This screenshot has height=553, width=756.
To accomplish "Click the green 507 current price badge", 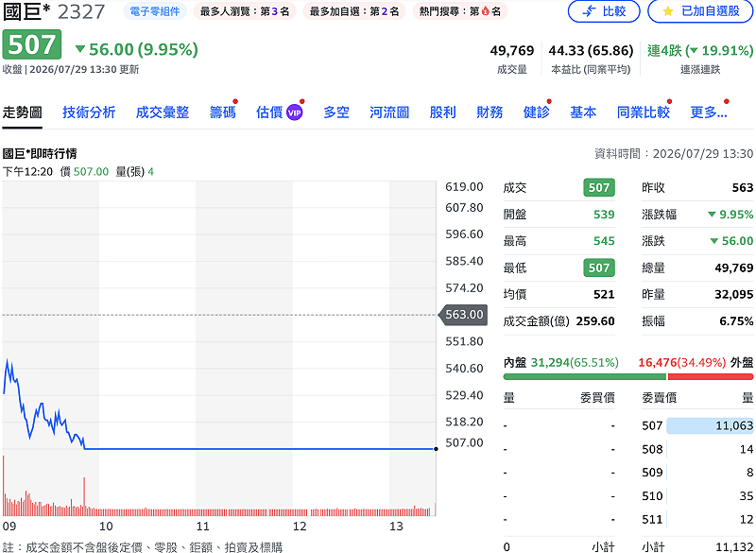I will pyautogui.click(x=32, y=44).
